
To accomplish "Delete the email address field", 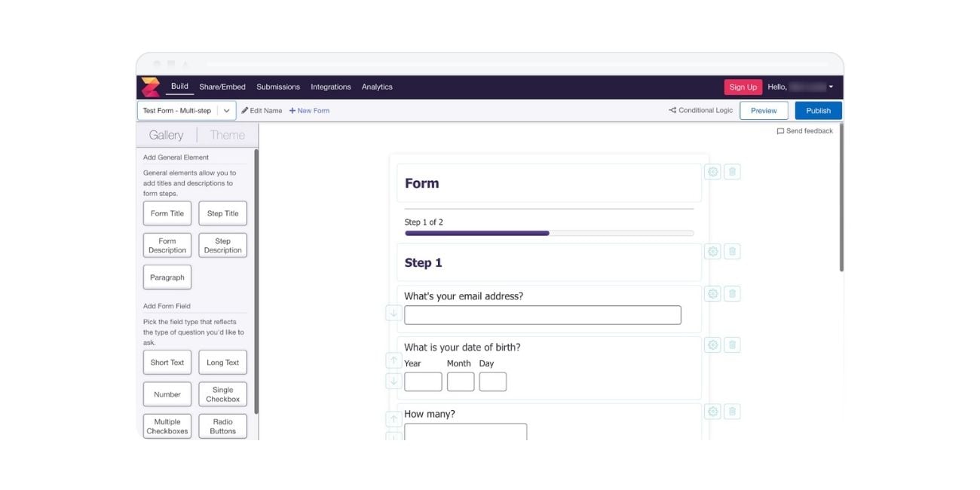I will 732,294.
